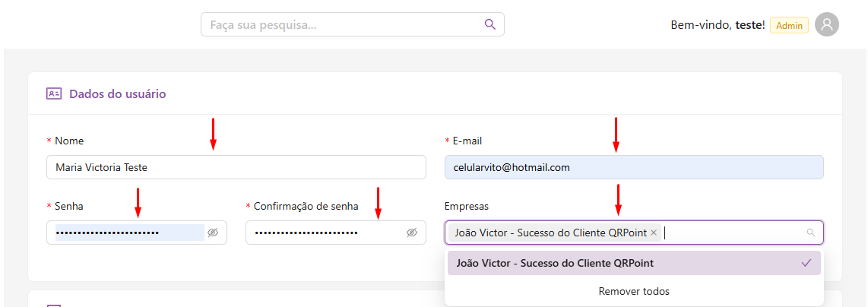The height and width of the screenshot is (307, 868).
Task: Remove the João Victor tag using its X
Action: coord(654,233)
